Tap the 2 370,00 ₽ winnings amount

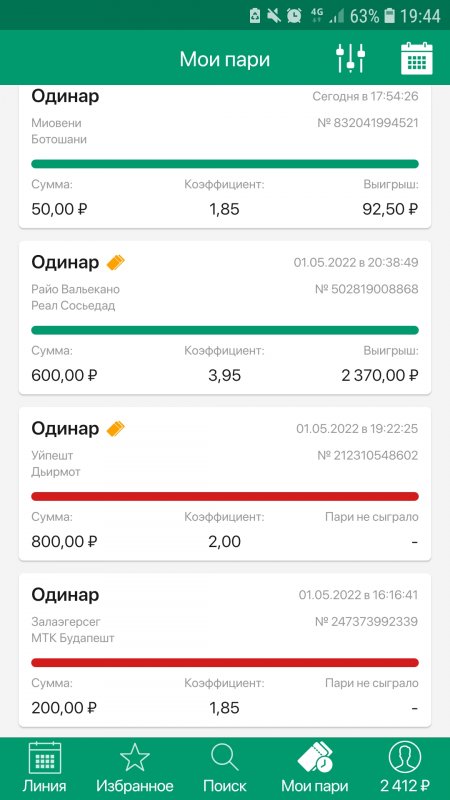coord(380,376)
